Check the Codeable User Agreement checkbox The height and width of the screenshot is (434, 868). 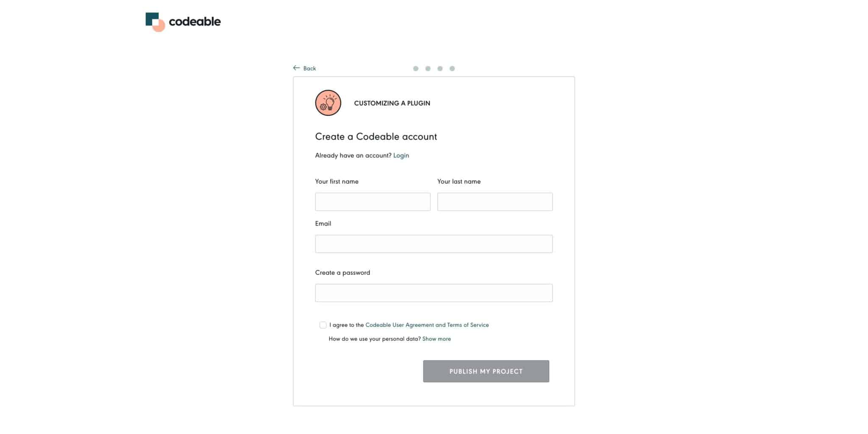pyautogui.click(x=323, y=325)
